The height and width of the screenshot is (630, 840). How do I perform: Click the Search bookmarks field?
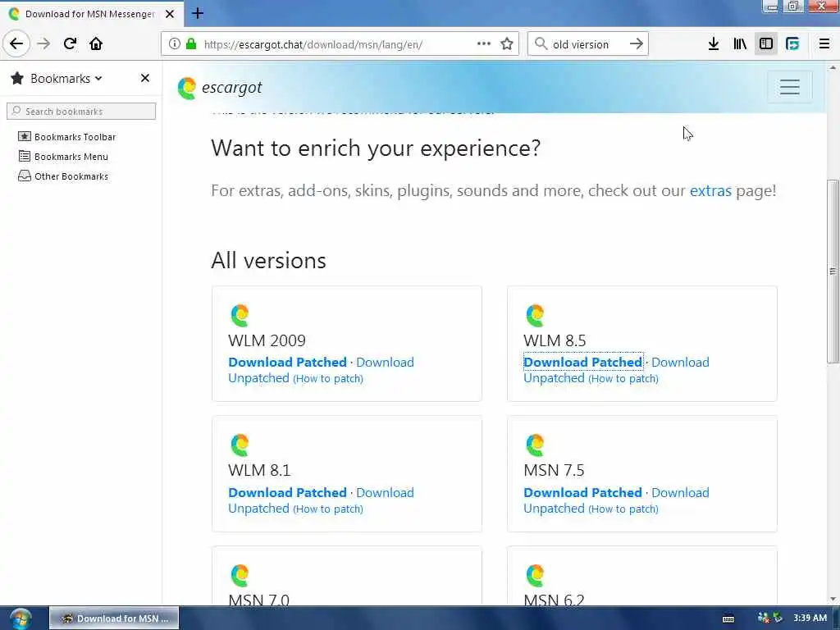81,111
